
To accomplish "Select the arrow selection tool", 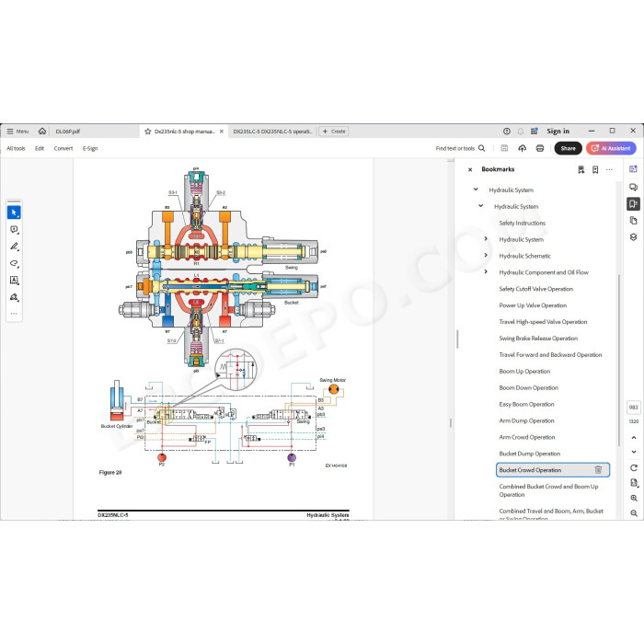I will click(14, 213).
